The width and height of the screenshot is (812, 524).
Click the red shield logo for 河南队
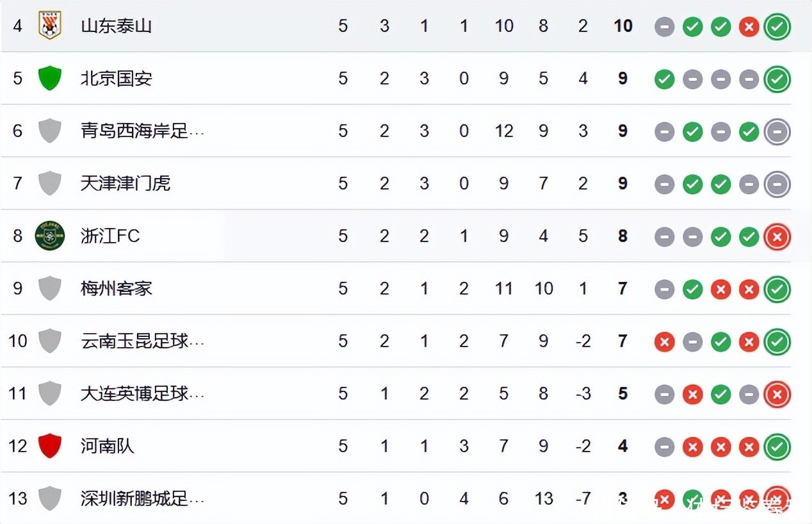[x=49, y=446]
